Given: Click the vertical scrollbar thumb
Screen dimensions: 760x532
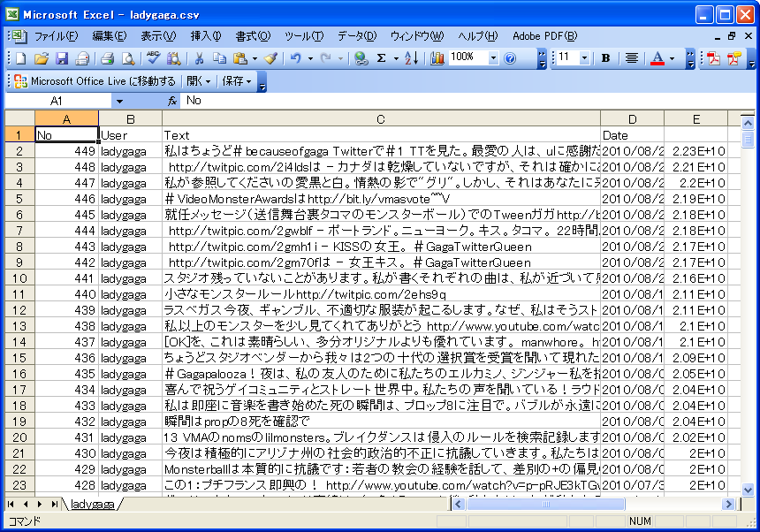Looking at the screenshot, I should tap(748, 140).
